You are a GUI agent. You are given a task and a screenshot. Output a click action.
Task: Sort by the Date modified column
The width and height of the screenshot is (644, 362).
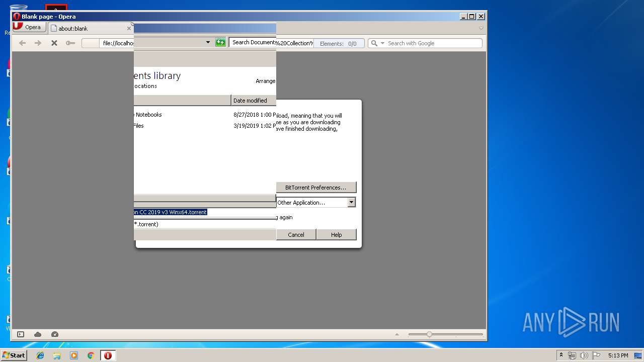pos(254,101)
